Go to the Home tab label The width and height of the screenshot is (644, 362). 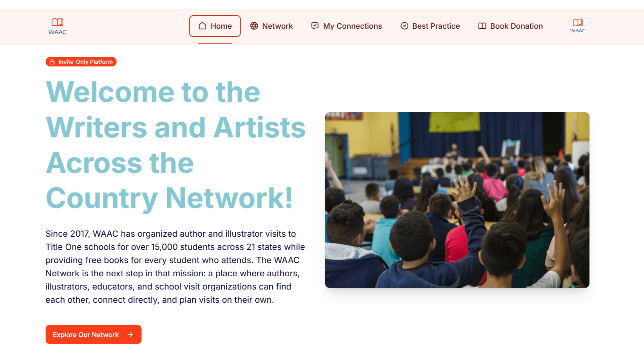click(221, 26)
